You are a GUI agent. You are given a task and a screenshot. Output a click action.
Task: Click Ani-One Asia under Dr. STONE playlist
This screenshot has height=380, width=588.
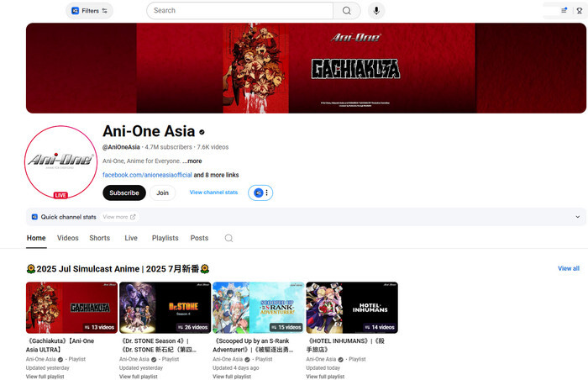[134, 359]
